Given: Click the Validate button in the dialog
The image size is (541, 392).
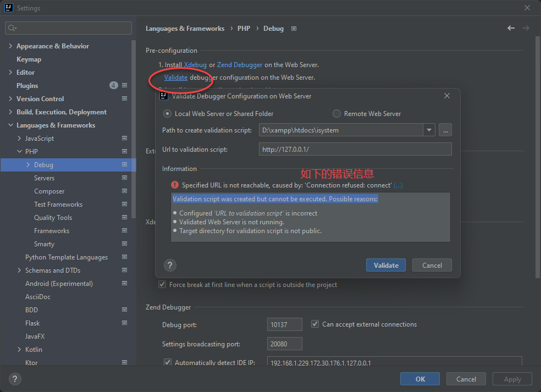Looking at the screenshot, I should 385,265.
